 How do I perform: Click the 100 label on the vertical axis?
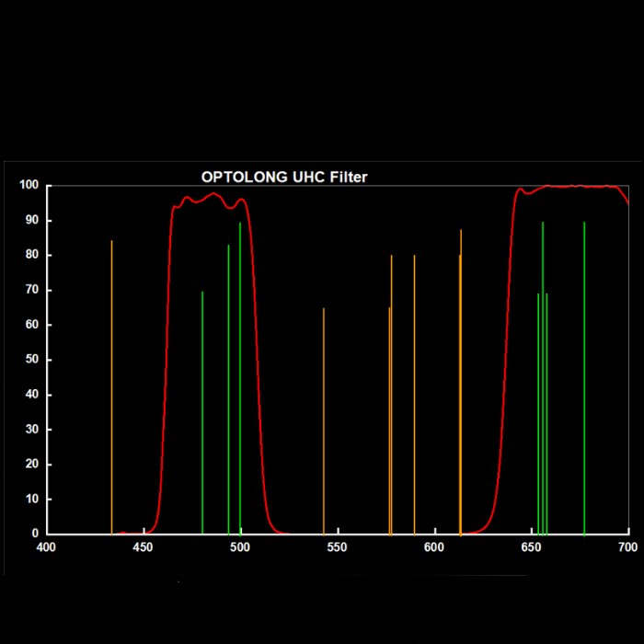pos(29,186)
